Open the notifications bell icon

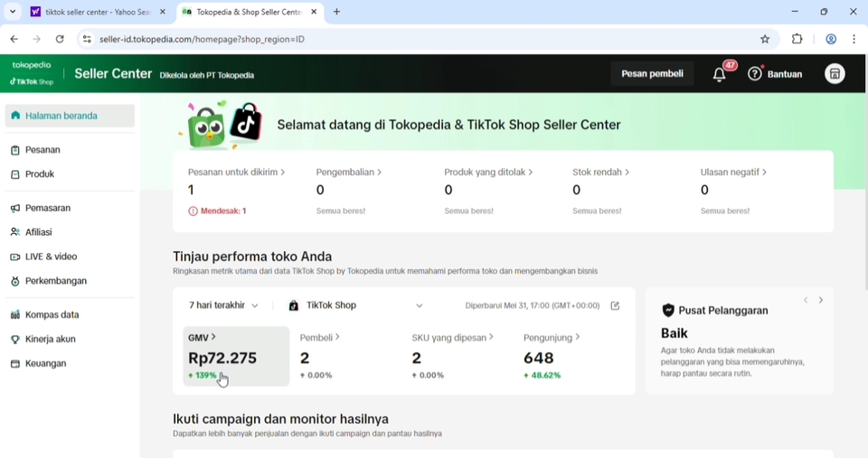(719, 75)
